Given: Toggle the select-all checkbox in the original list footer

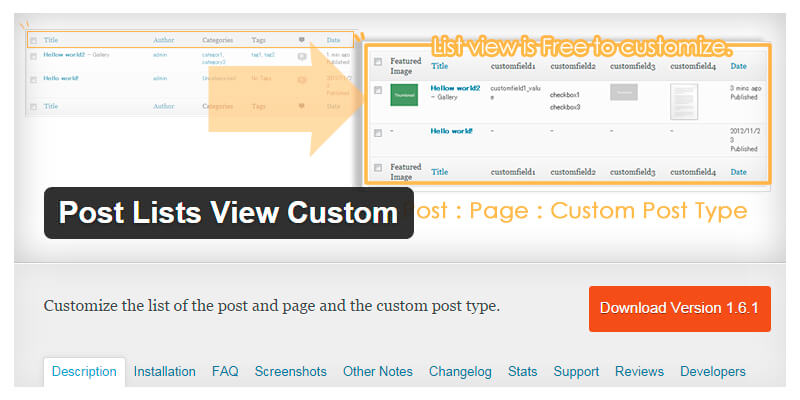Looking at the screenshot, I should pos(34,107).
